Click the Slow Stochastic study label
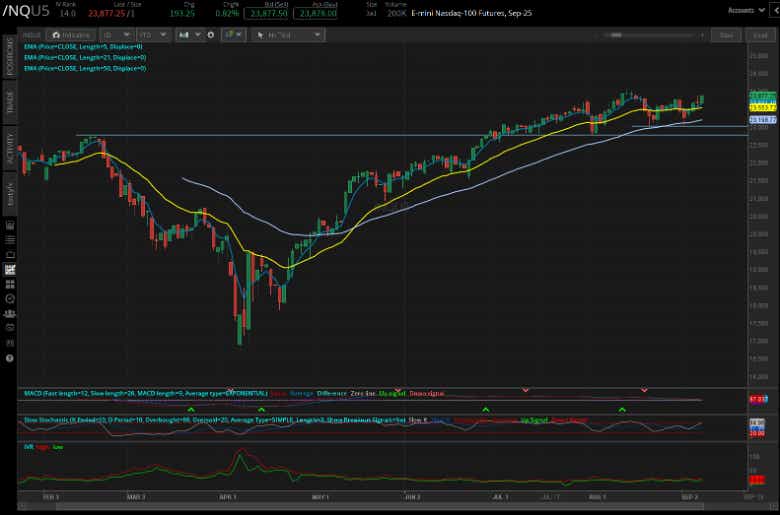 pyautogui.click(x=214, y=420)
